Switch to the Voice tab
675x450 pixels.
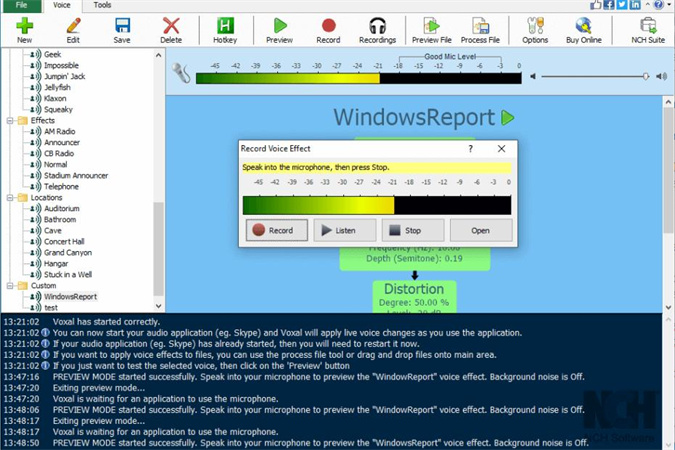(x=62, y=5)
